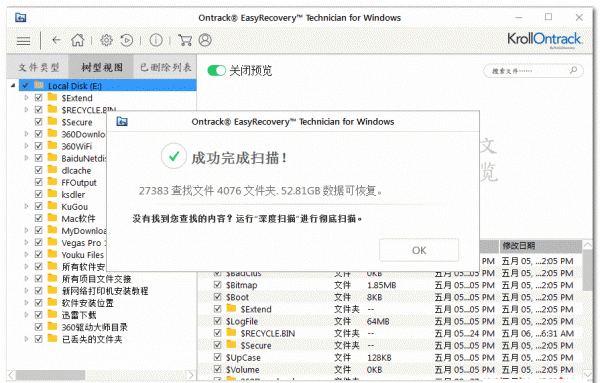Expand the 360WiFi tree node

(26, 146)
